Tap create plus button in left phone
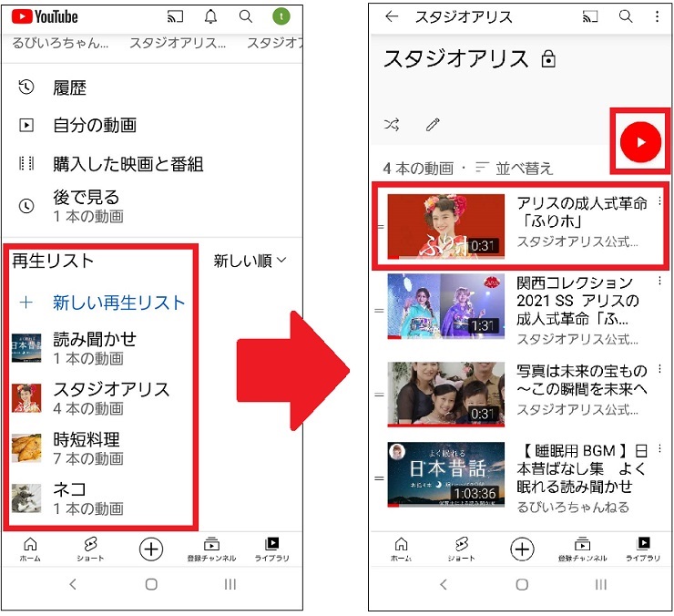Viewport: 674px width, 616px height. [x=151, y=549]
